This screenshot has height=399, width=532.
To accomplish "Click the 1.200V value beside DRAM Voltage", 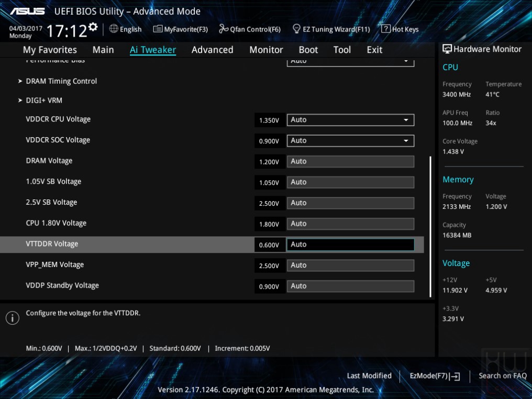I will tap(269, 162).
